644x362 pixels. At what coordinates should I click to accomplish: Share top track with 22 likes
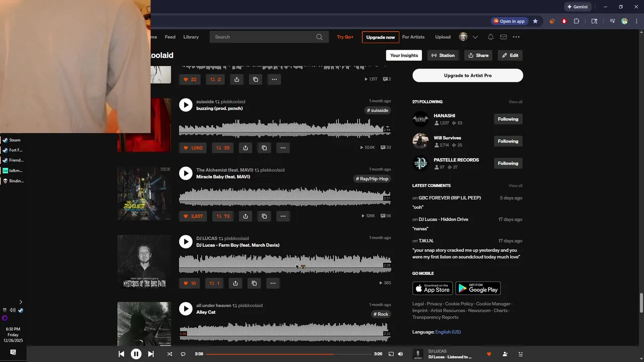pos(236,79)
